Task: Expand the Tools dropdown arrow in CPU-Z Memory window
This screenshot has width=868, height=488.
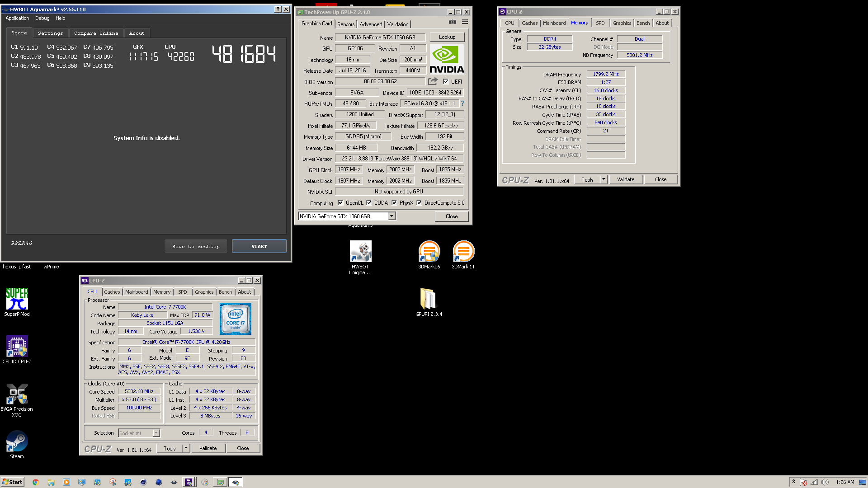Action: click(604, 179)
